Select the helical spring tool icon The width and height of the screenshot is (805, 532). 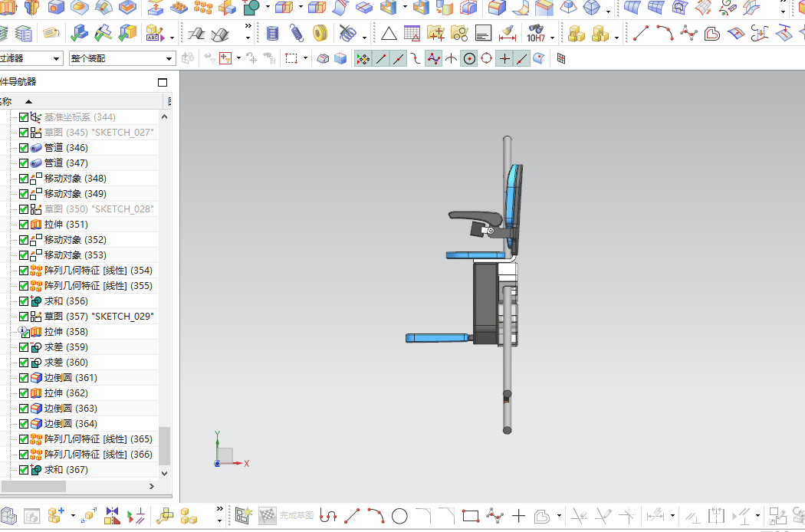[x=296, y=34]
